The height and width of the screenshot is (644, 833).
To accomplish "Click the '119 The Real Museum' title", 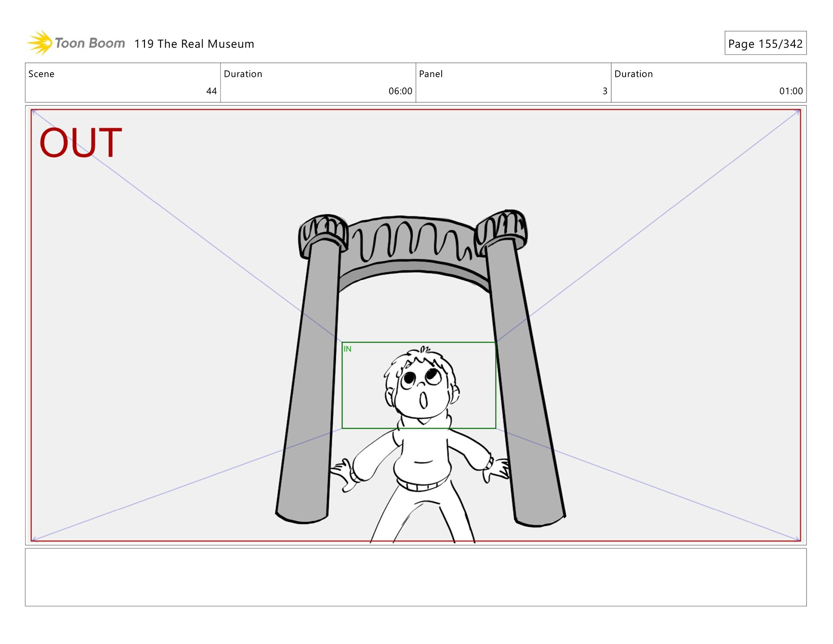I will 194,44.
